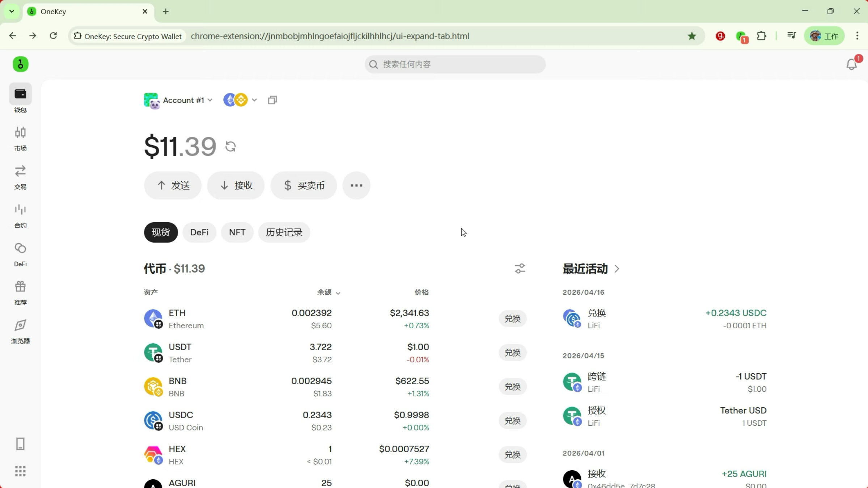Refresh the $11.39 balance
The width and height of the screenshot is (868, 488).
230,147
